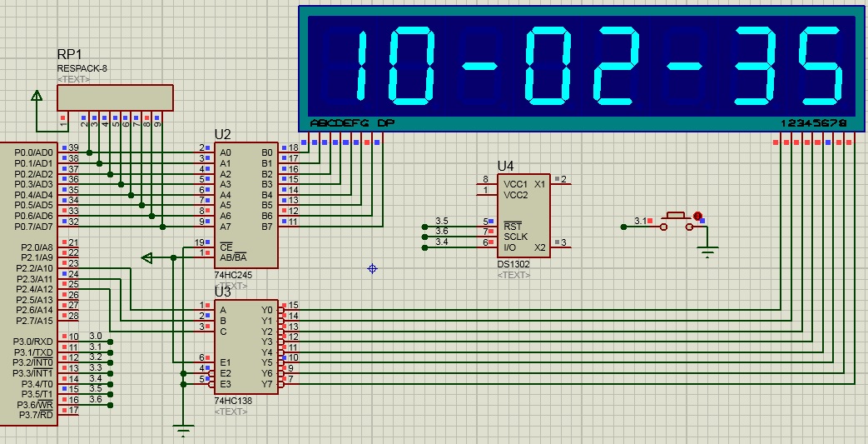Click the 3.5 label on U4 RST wire
Viewport: 868px width, 444px height.
(x=442, y=221)
